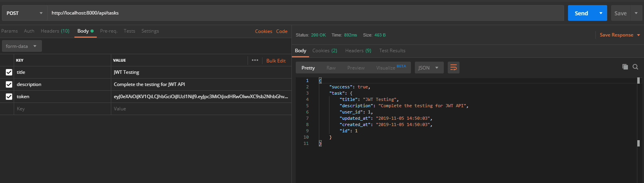Open the POST method dropdown
This screenshot has width=644, height=183.
[x=25, y=13]
